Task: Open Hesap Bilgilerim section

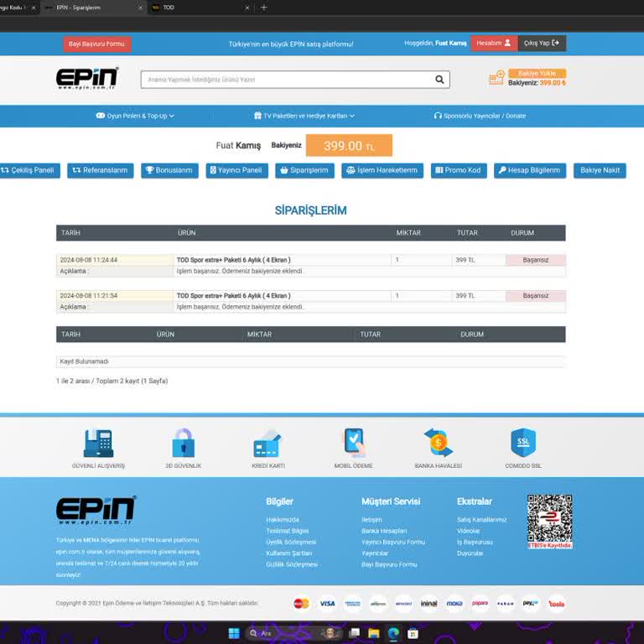Action: [x=530, y=170]
